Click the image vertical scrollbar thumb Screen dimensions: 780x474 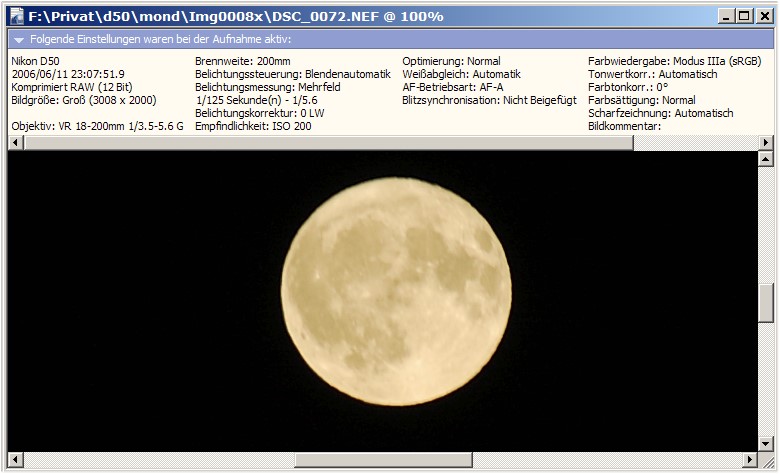tap(766, 303)
